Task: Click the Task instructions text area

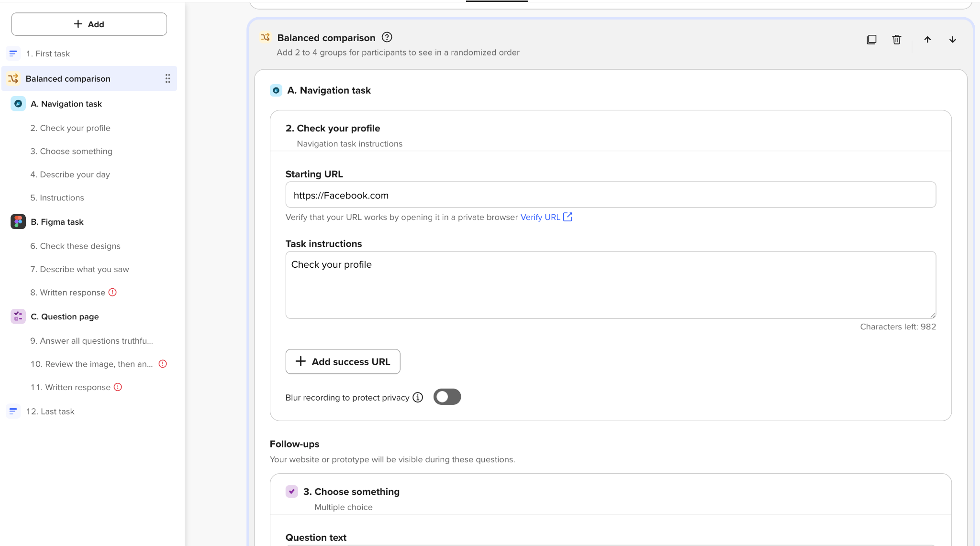Action: tap(610, 285)
